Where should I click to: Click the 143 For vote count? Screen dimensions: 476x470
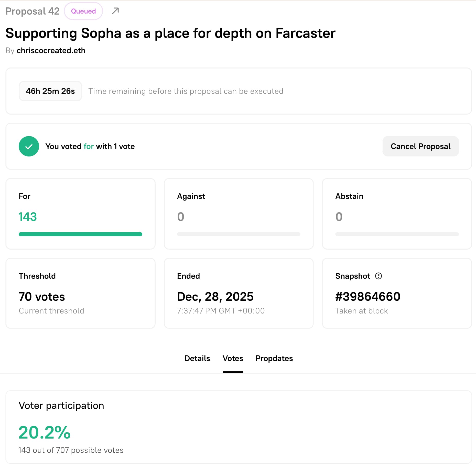tap(28, 217)
